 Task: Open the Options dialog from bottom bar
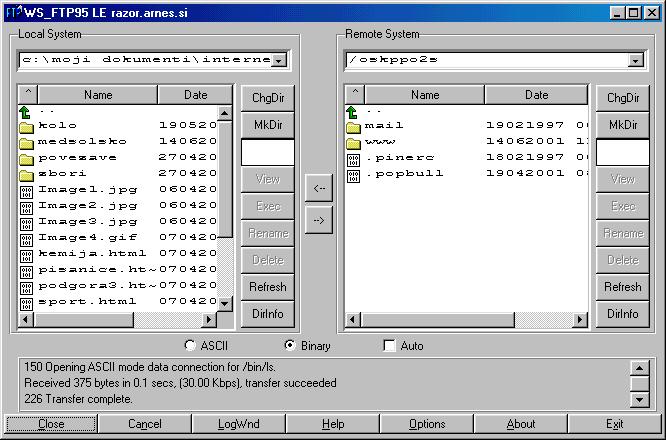click(x=427, y=424)
